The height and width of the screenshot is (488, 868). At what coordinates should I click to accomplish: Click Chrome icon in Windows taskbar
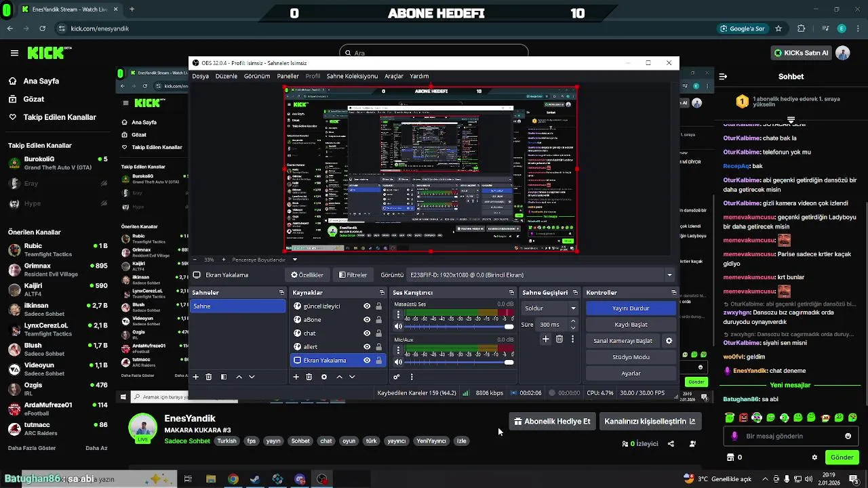pos(233,479)
